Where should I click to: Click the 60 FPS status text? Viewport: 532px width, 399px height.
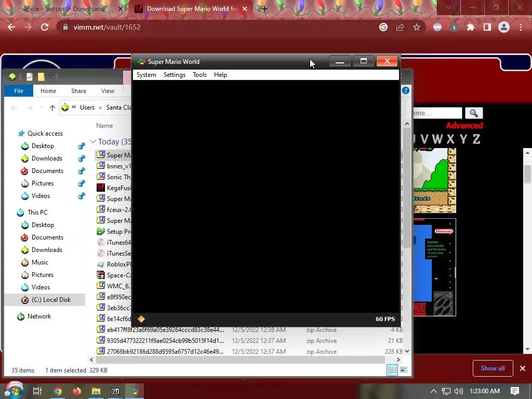tap(385, 319)
